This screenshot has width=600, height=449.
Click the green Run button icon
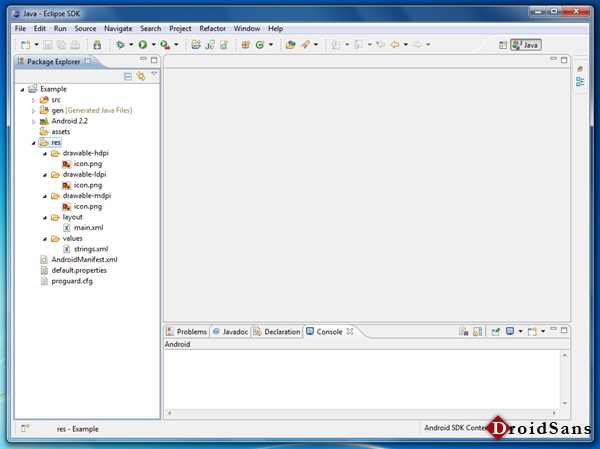[143, 45]
